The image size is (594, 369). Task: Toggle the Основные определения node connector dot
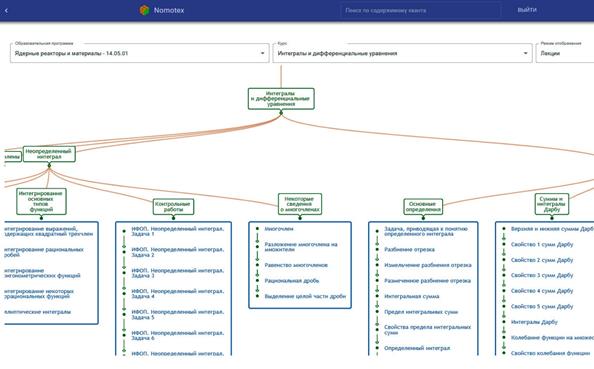point(423,218)
